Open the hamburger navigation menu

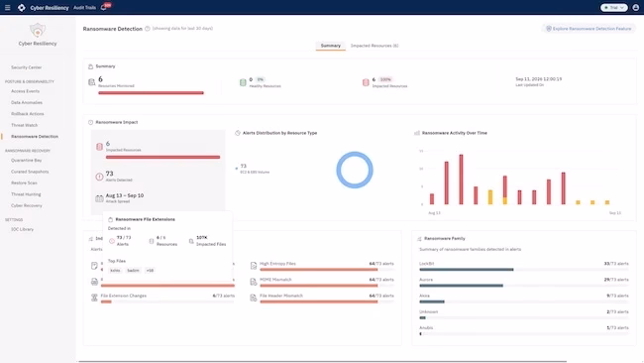pyautogui.click(x=7, y=7)
